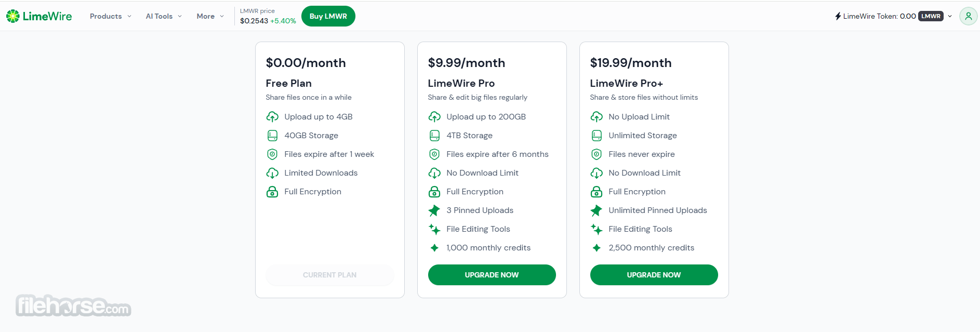This screenshot has height=332, width=980.
Task: Click the LMWR badge next to token balance
Action: pyautogui.click(x=931, y=16)
